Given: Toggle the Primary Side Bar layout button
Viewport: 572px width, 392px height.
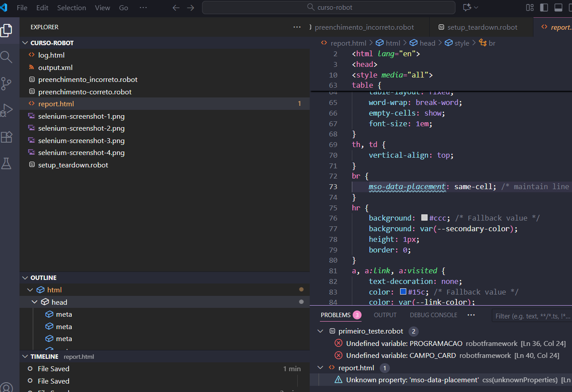Looking at the screenshot, I should (544, 8).
